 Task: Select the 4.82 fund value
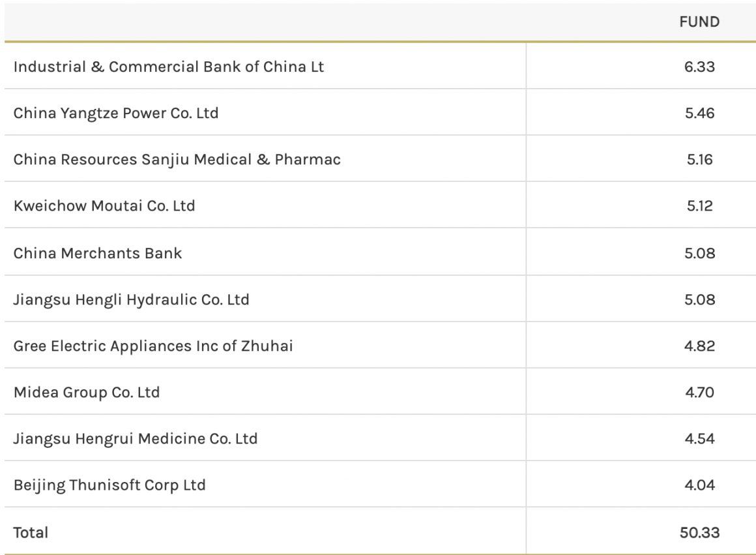[x=699, y=346]
